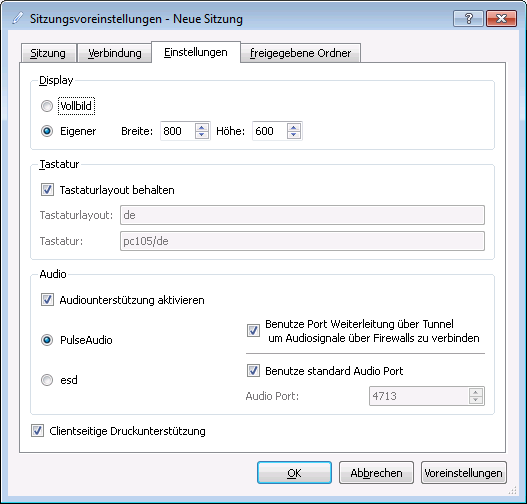527x504 pixels.
Task: Select the Vollbild display option
Action: [x=47, y=106]
